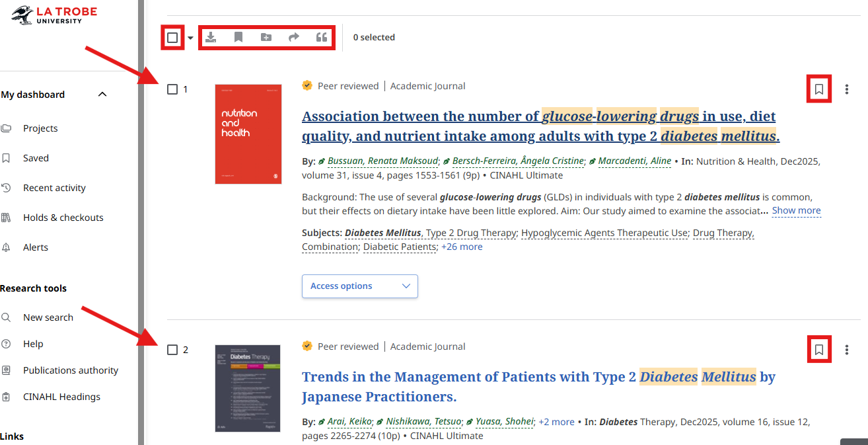The height and width of the screenshot is (445, 868).
Task: Click Show more on the first abstract
Action: tap(796, 211)
